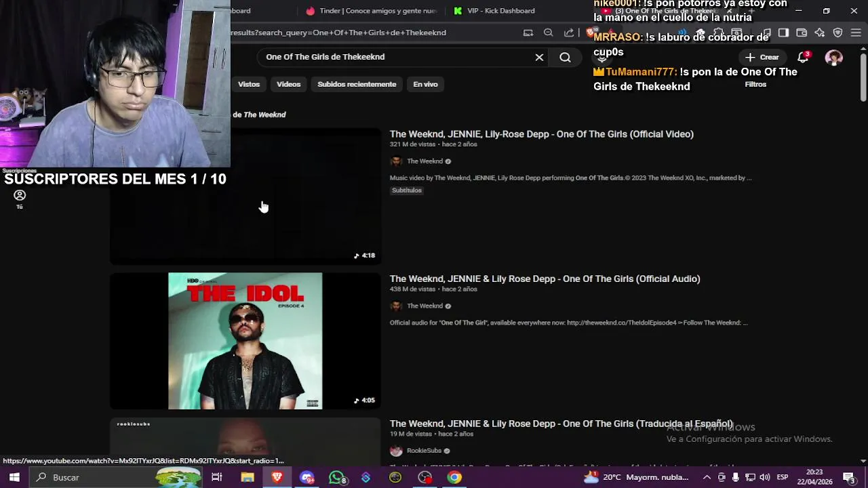Open the YouTube account avatar menu
868x488 pixels.
pyautogui.click(x=833, y=58)
